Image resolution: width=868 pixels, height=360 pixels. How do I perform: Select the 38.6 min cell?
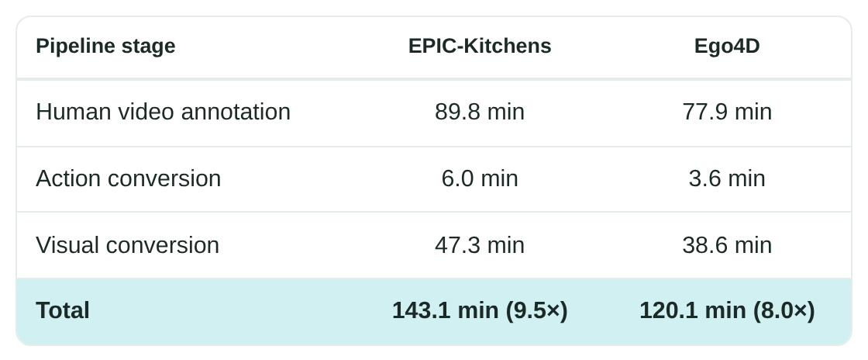[x=727, y=245]
